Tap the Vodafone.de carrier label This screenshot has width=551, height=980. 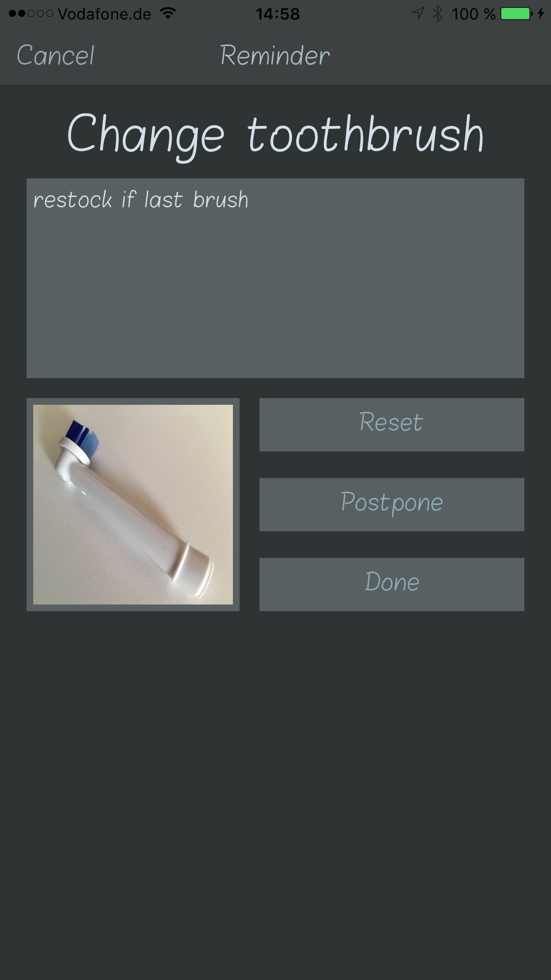[104, 14]
